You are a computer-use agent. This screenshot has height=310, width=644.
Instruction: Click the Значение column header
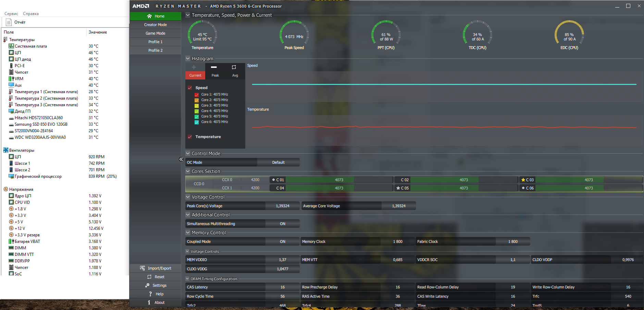point(108,32)
